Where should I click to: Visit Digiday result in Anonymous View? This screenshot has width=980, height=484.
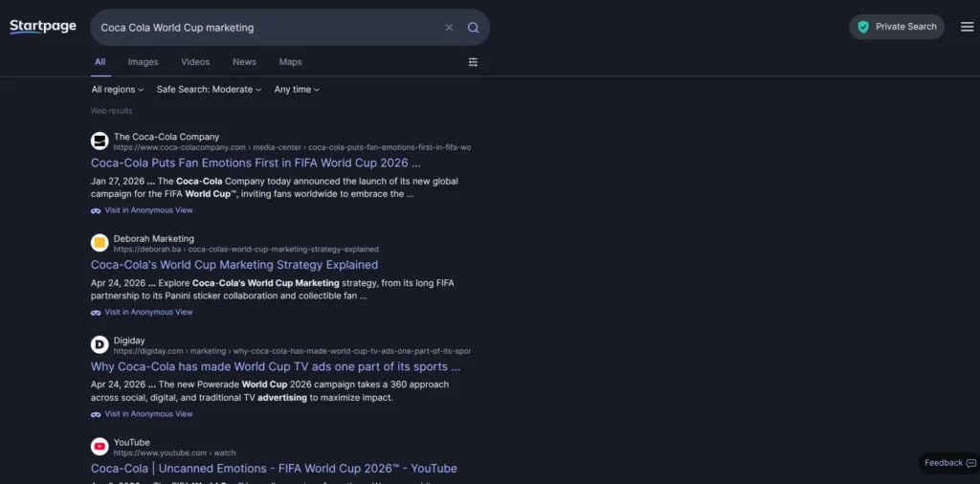coord(142,414)
